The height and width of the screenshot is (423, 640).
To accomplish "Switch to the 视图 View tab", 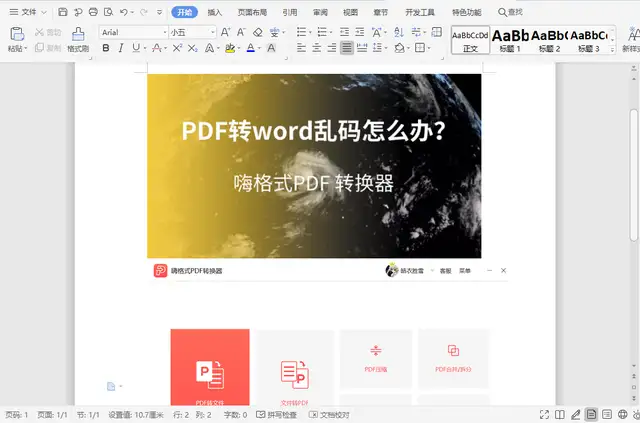I will pos(350,12).
